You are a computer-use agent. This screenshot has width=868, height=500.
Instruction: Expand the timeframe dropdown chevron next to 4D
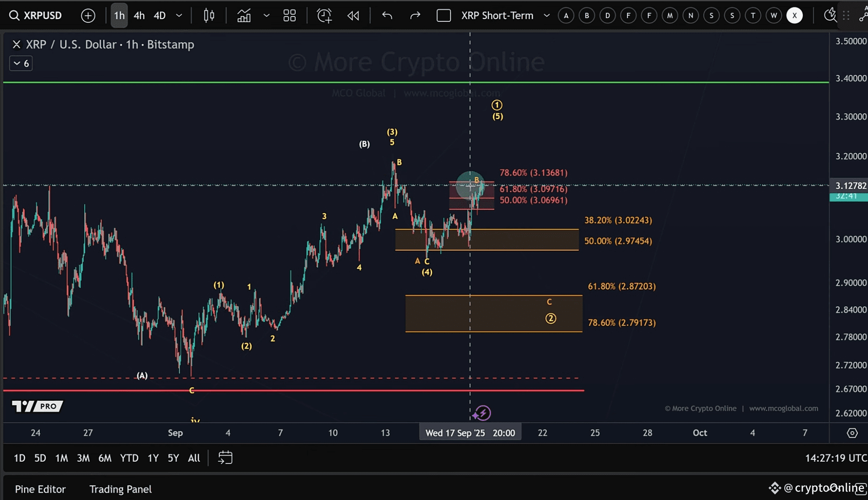pyautogui.click(x=179, y=15)
